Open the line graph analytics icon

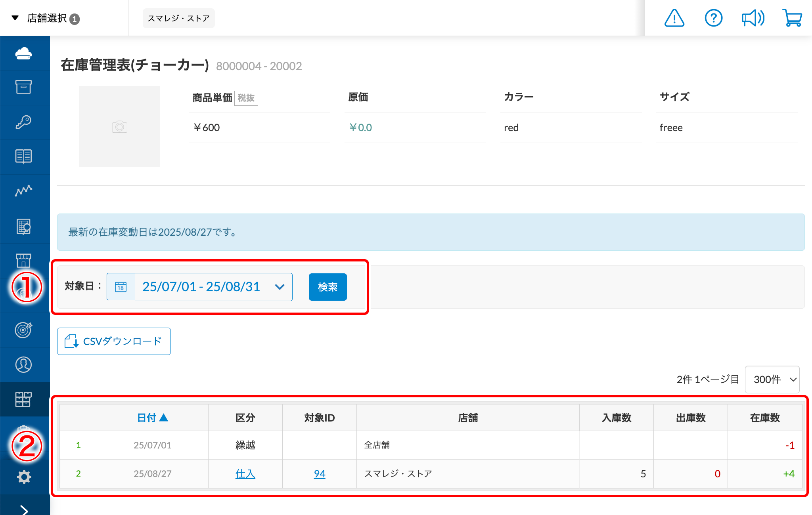point(24,191)
